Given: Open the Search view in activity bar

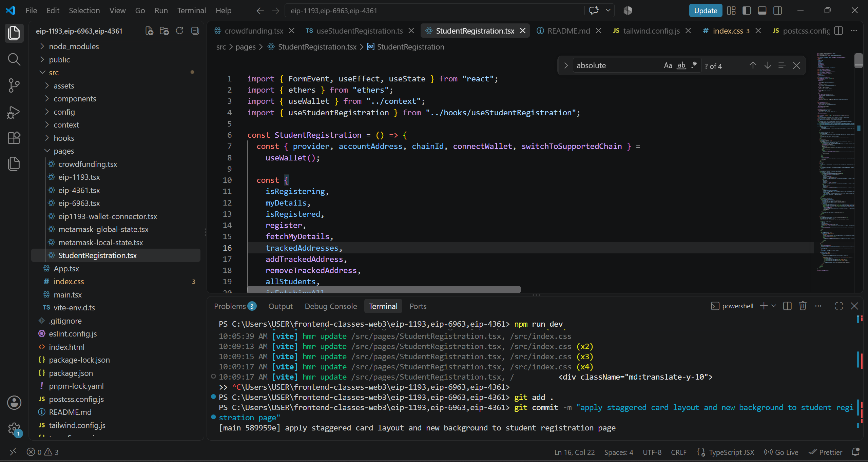Looking at the screenshot, I should (x=14, y=59).
